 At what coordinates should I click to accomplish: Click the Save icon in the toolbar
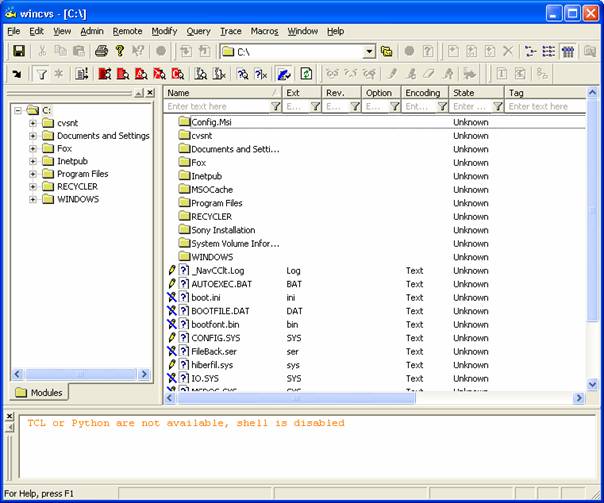[x=18, y=51]
